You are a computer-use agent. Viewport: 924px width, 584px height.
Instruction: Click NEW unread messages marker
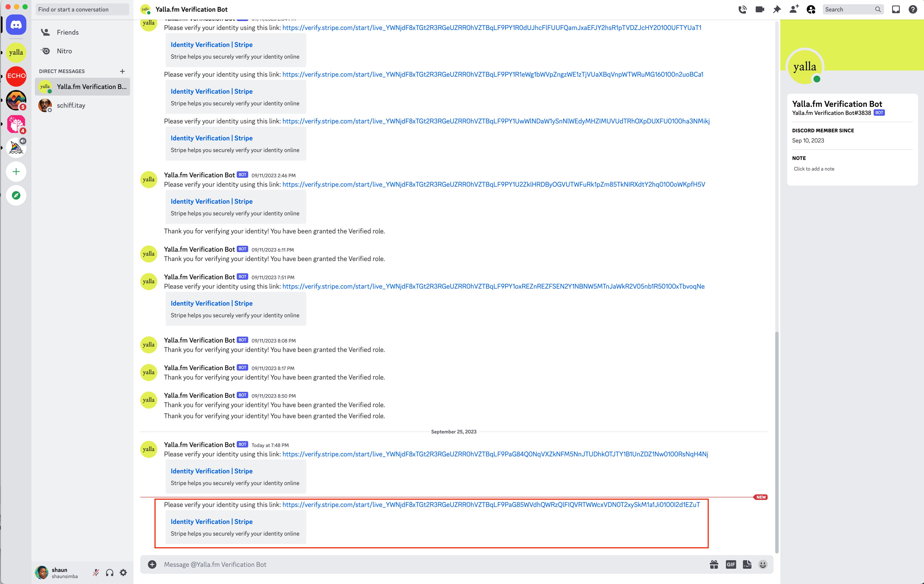click(x=761, y=497)
